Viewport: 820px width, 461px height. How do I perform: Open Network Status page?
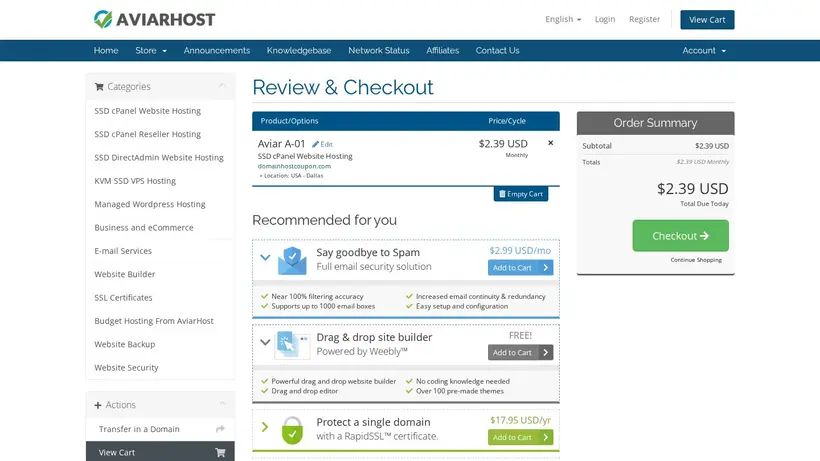coord(379,51)
